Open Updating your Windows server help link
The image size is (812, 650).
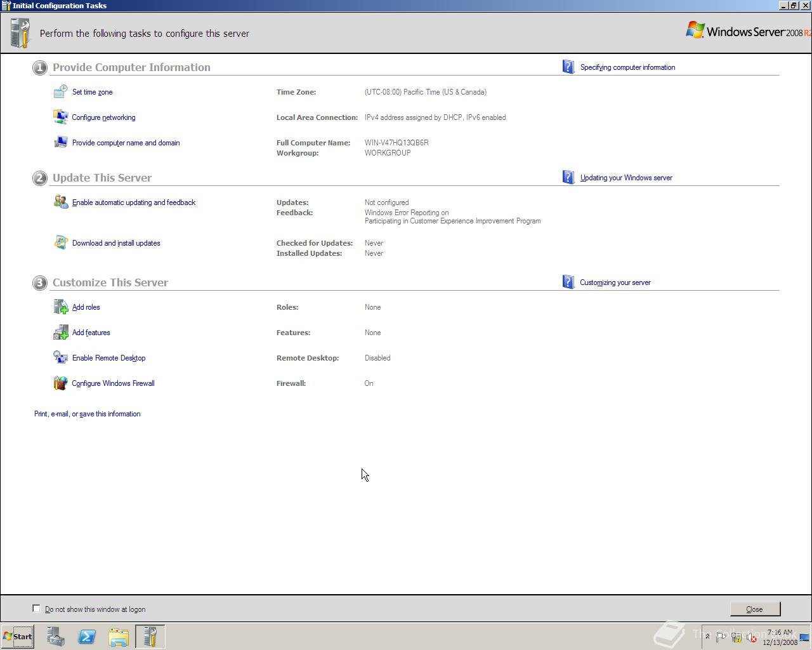[626, 178]
